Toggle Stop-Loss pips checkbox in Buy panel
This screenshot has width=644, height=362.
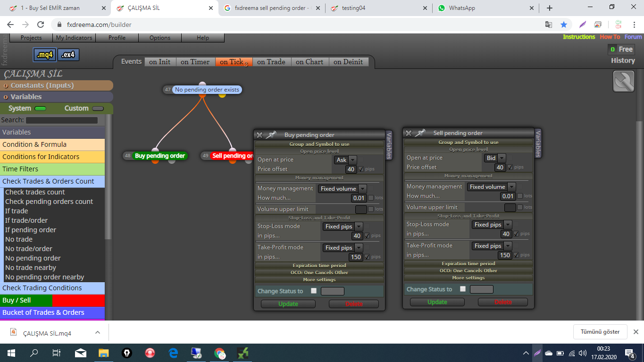pyautogui.click(x=367, y=236)
